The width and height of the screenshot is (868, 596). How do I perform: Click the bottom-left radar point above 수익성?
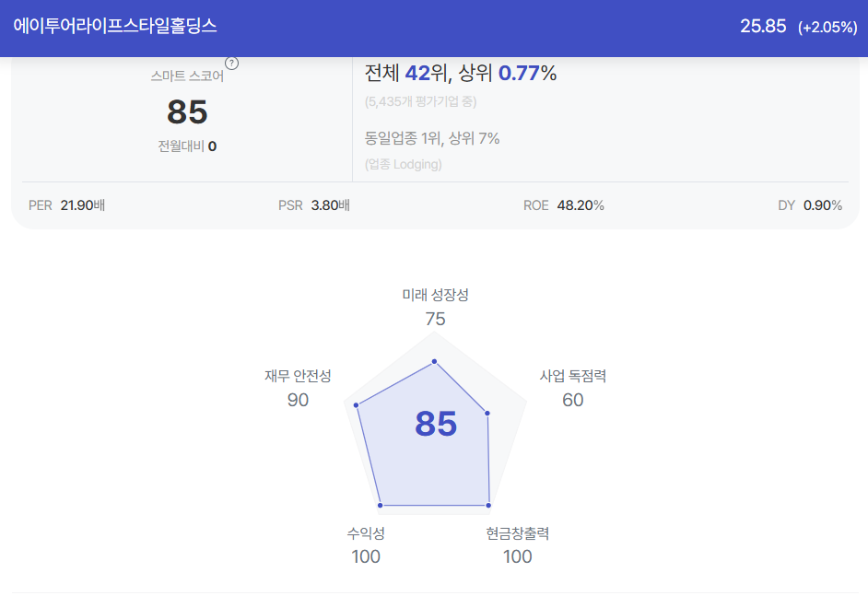pos(381,505)
